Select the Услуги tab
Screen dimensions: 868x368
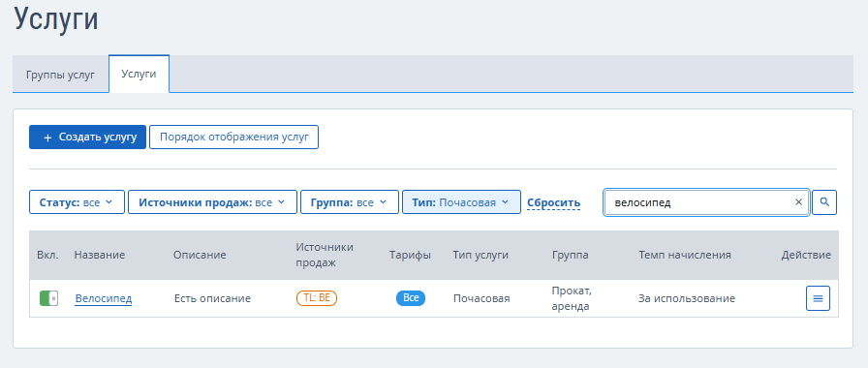point(139,74)
